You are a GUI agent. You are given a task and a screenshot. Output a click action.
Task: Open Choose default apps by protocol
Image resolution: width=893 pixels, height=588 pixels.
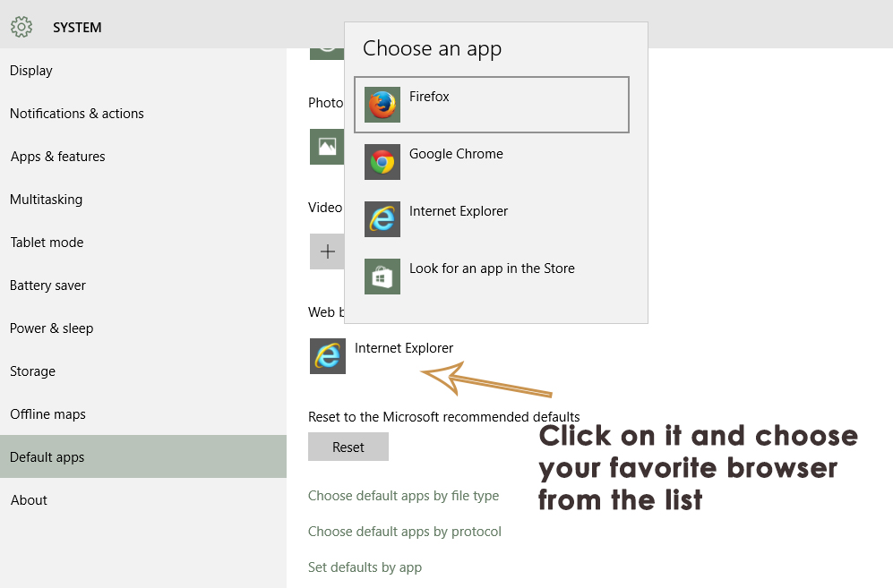pos(404,531)
